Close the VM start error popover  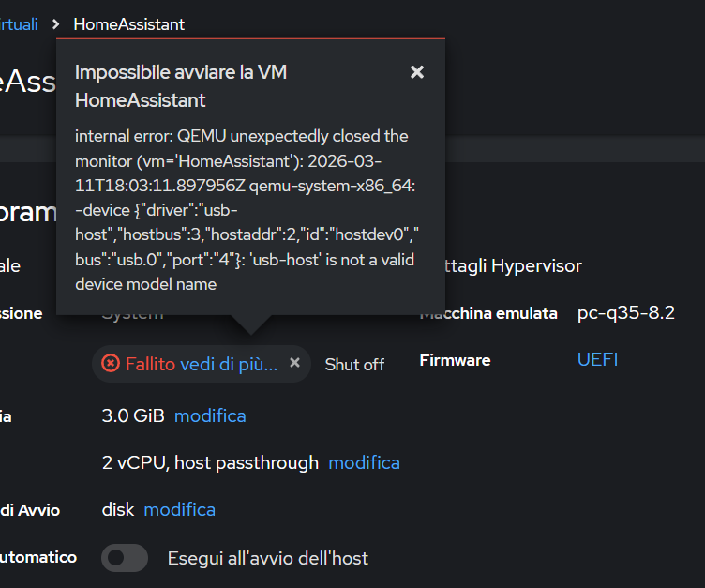417,72
